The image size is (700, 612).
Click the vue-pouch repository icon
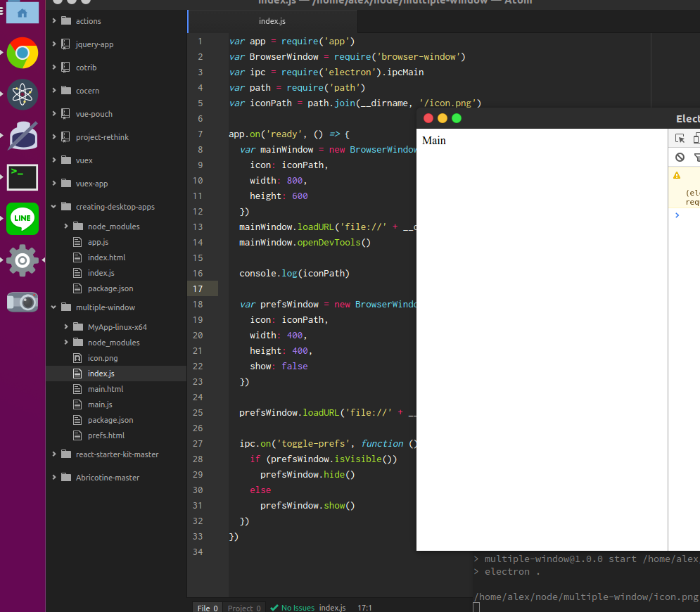click(x=65, y=113)
